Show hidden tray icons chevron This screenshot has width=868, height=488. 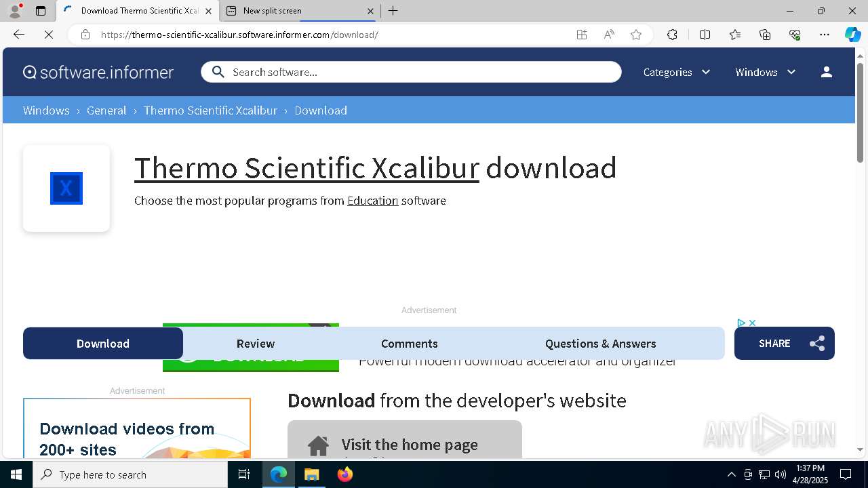[x=731, y=474]
